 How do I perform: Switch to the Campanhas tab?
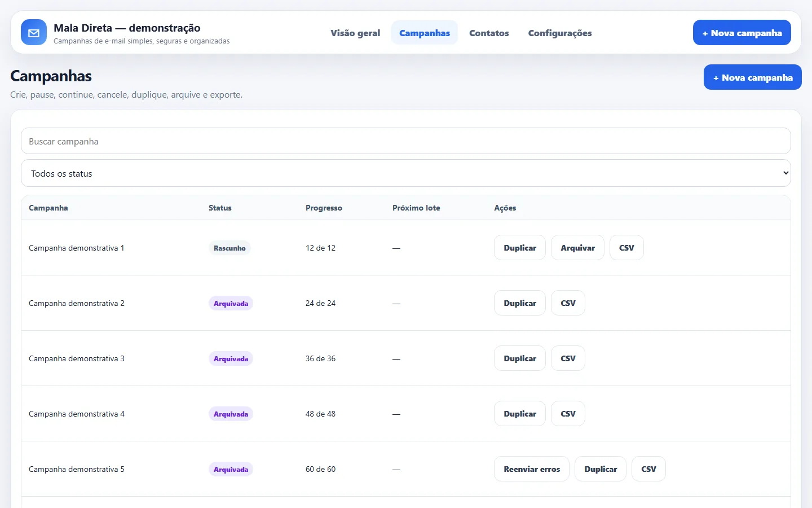425,33
